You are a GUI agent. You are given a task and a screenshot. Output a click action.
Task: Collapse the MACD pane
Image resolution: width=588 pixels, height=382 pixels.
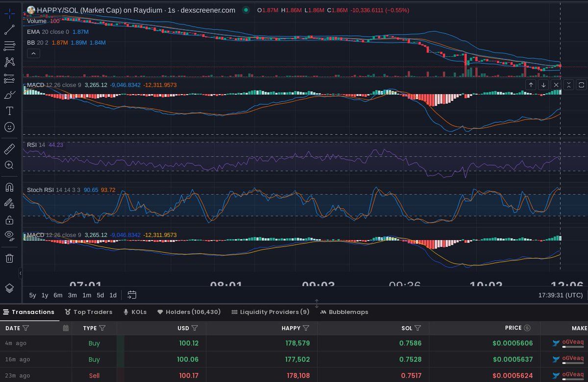click(x=569, y=85)
